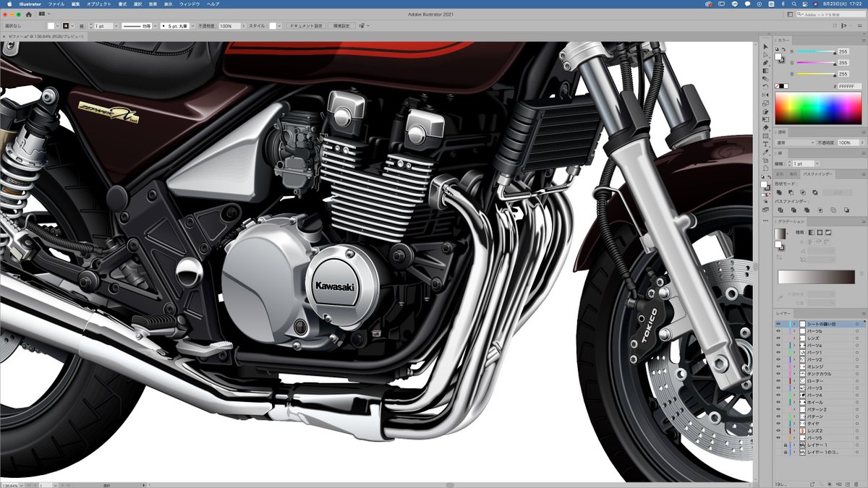Viewport: 868px width, 488px height.
Task: Hide the タイヤ layer
Action: (778, 423)
